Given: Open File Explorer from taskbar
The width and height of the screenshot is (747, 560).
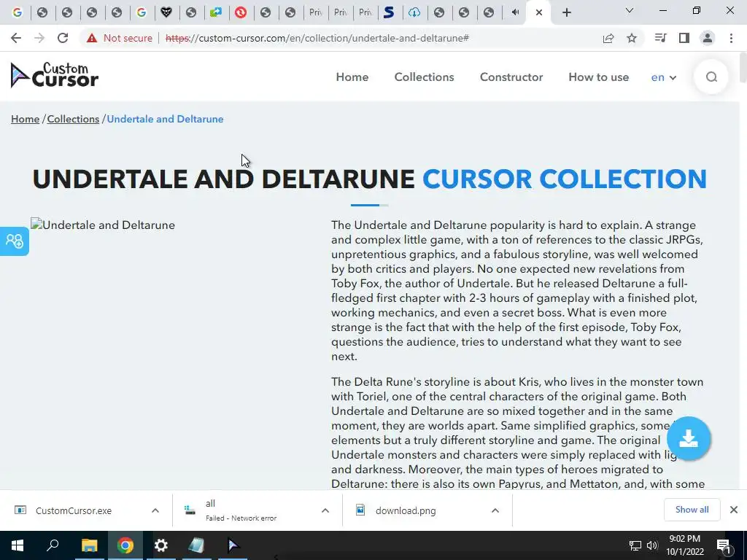Looking at the screenshot, I should pyautogui.click(x=89, y=545).
